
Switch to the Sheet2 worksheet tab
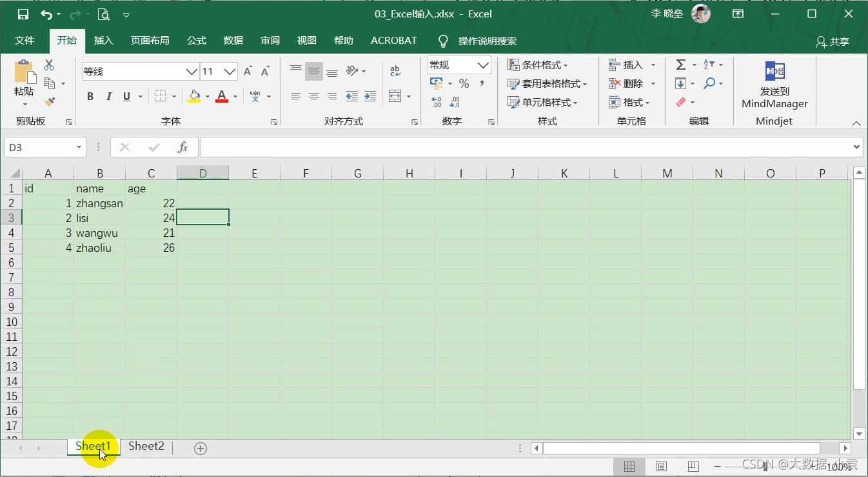[146, 446]
